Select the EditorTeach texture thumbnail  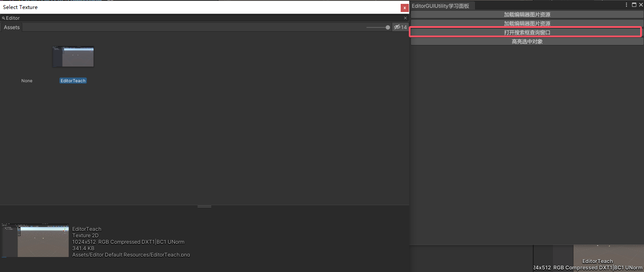(73, 57)
